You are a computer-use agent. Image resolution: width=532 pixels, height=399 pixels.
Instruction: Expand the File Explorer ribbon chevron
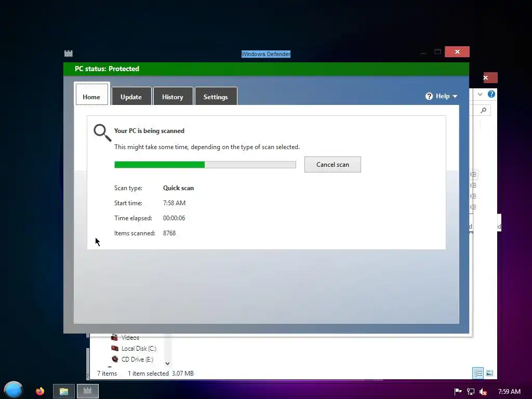(480, 95)
